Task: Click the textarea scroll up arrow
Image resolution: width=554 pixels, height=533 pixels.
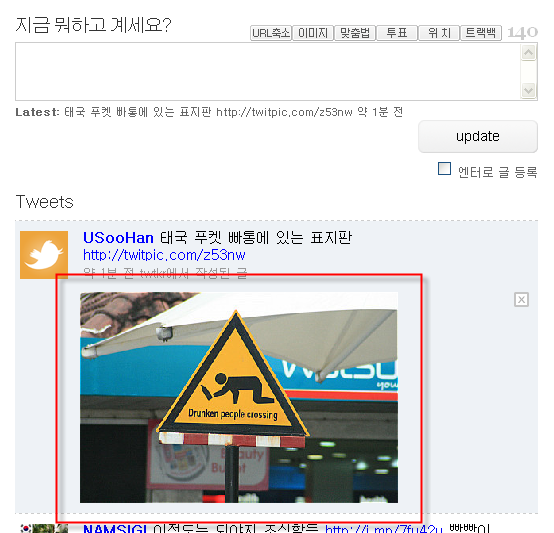Action: coord(529,53)
